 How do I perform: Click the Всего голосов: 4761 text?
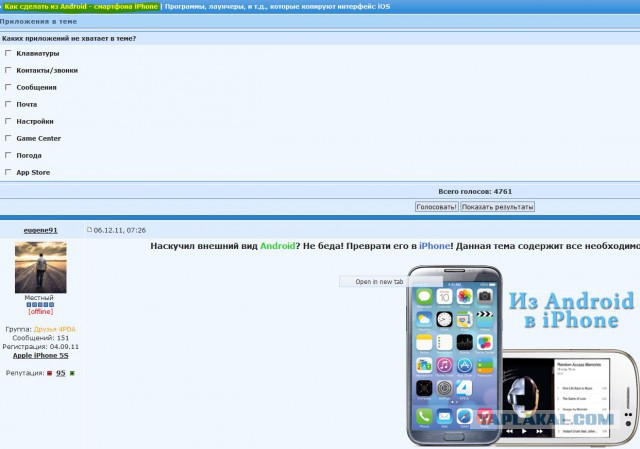(x=475, y=191)
